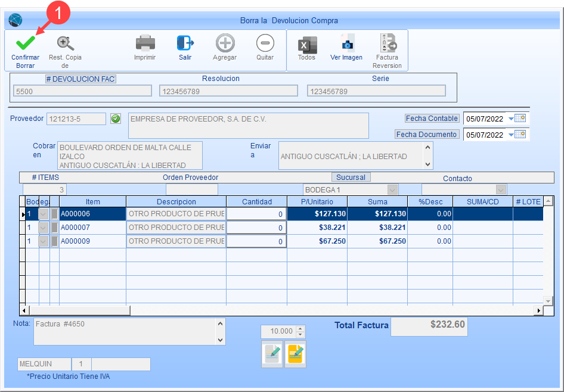Decrease the 10.000 spinner value

point(300,335)
